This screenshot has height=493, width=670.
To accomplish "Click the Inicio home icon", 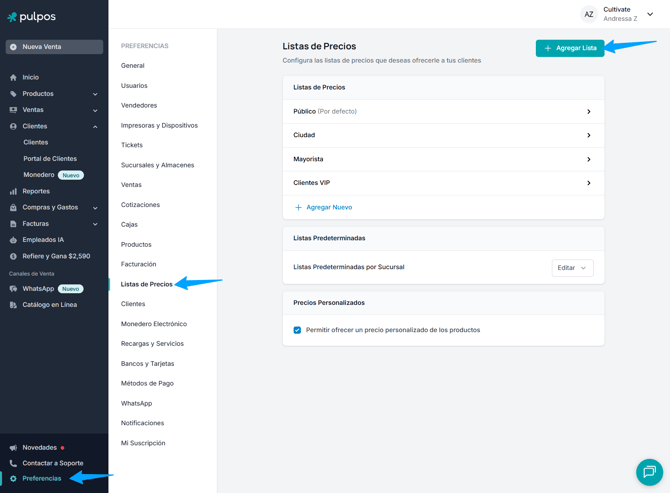I will pos(13,77).
